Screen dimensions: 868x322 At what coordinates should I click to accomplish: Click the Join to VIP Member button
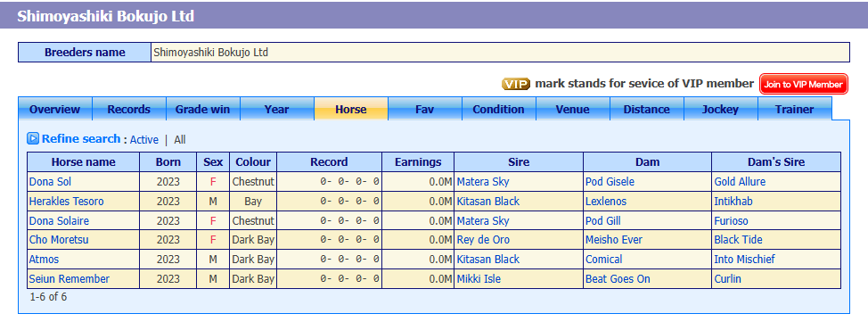[803, 84]
